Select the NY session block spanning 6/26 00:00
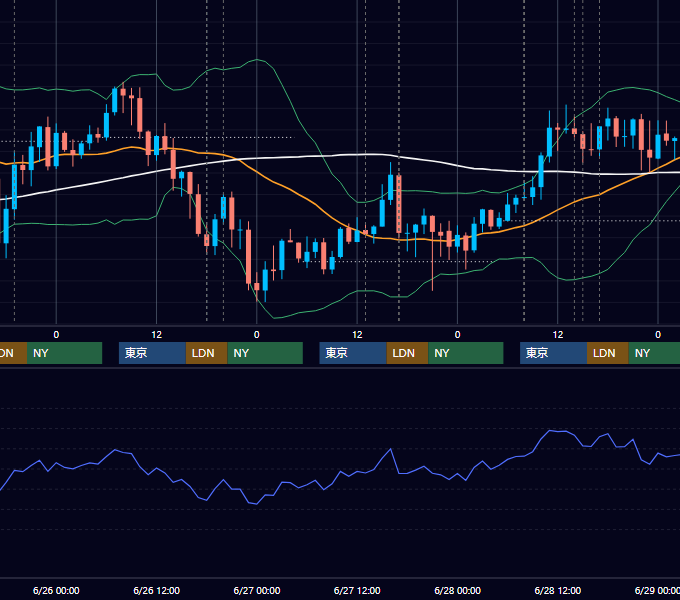Image resolution: width=680 pixels, height=600 pixels. (x=64, y=353)
